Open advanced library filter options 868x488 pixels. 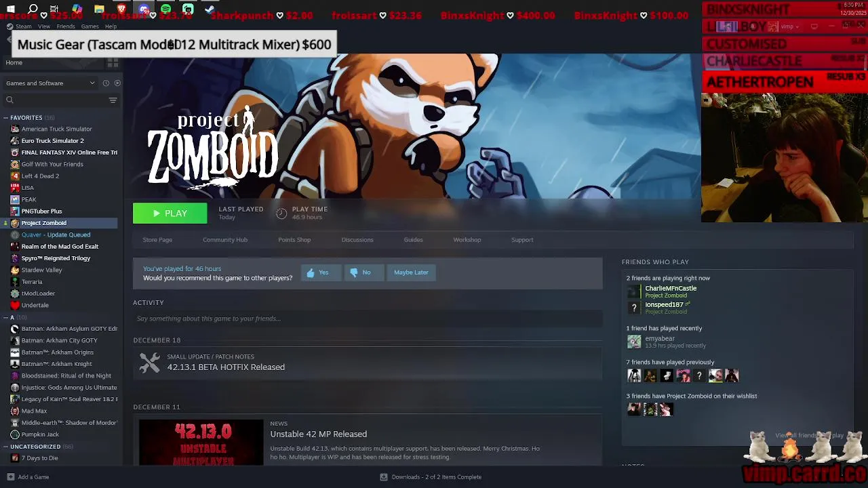113,100
